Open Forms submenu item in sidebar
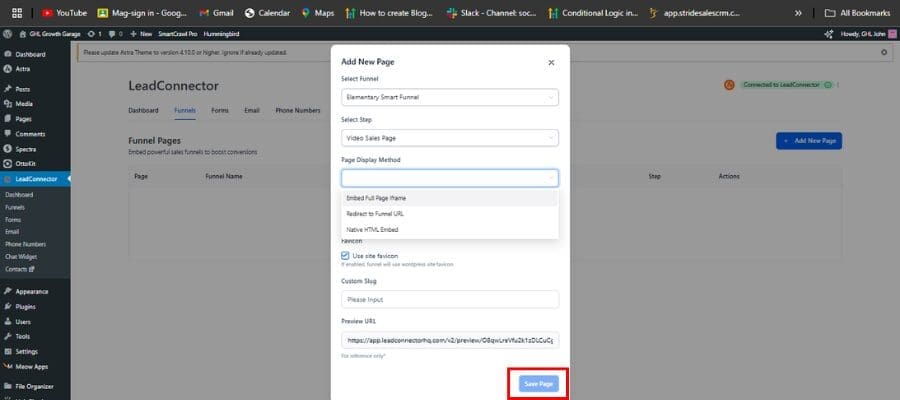Viewport: 900px width, 400px height. coord(13,220)
